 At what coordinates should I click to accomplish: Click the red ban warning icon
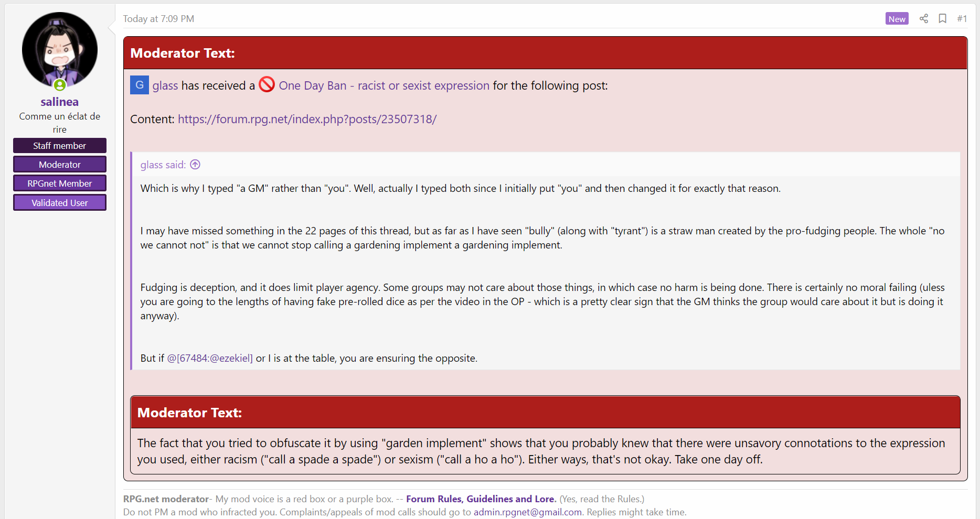267,84
